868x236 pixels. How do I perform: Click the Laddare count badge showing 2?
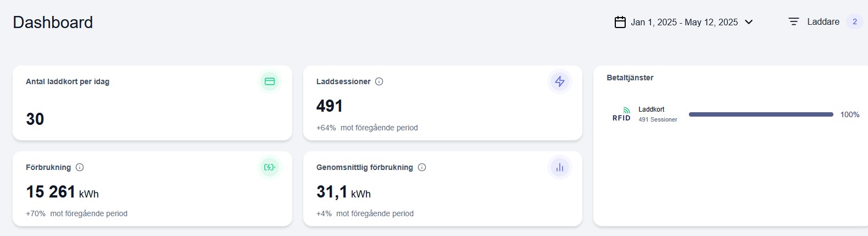click(x=854, y=22)
